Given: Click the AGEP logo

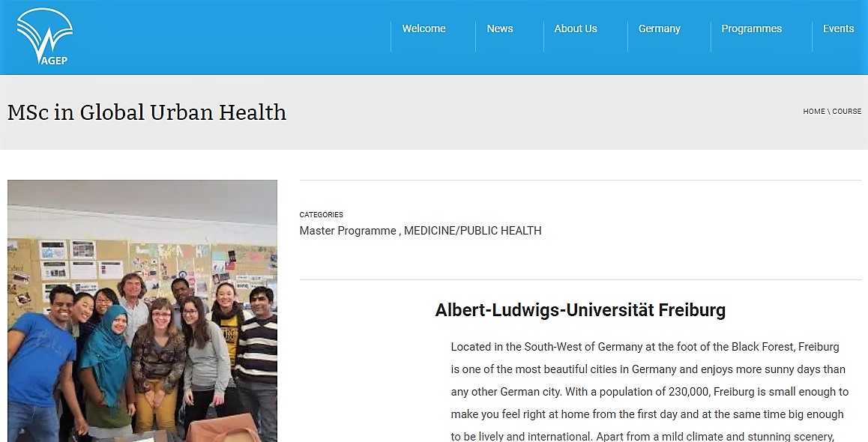Looking at the screenshot, I should [45, 37].
